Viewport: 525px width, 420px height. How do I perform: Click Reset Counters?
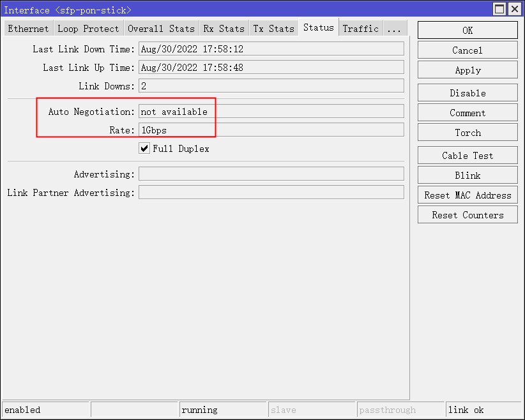[468, 215]
